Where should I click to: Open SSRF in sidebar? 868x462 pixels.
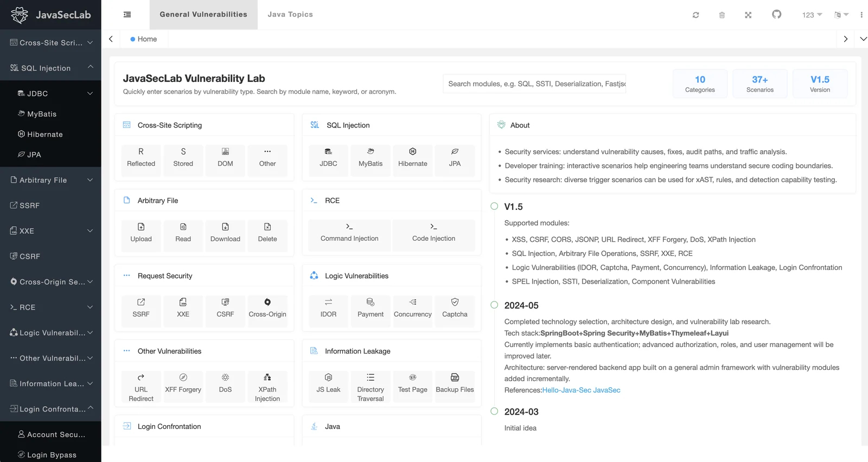(x=50, y=206)
